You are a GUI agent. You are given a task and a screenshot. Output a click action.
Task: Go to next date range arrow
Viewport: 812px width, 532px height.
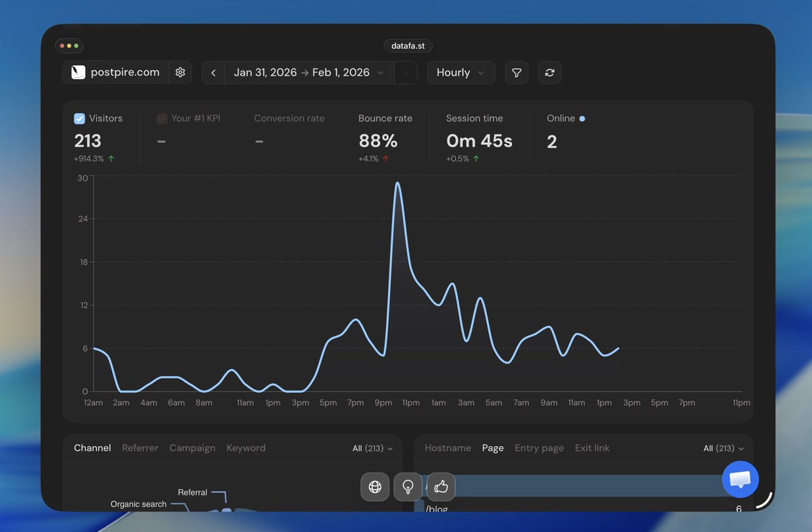point(406,72)
